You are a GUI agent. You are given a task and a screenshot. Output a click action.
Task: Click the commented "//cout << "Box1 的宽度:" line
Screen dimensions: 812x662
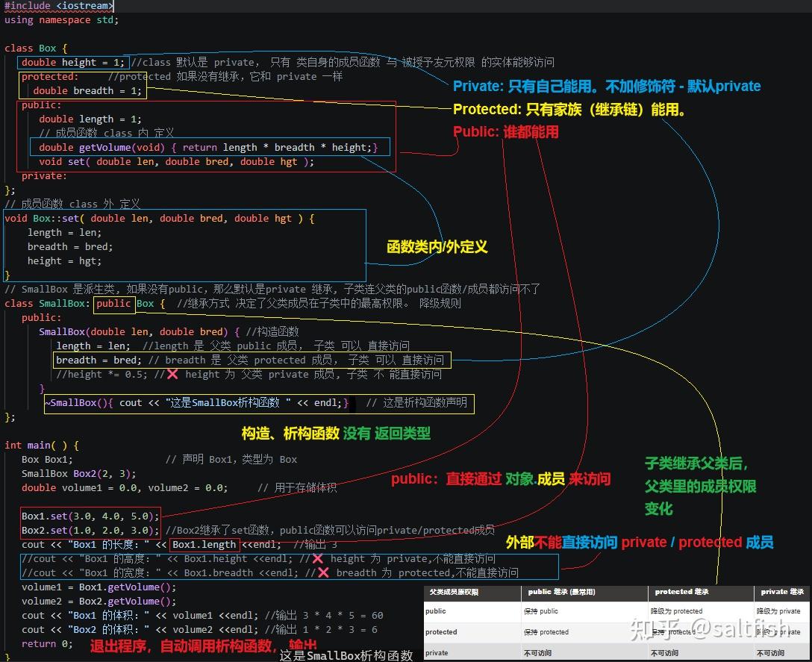click(x=270, y=573)
